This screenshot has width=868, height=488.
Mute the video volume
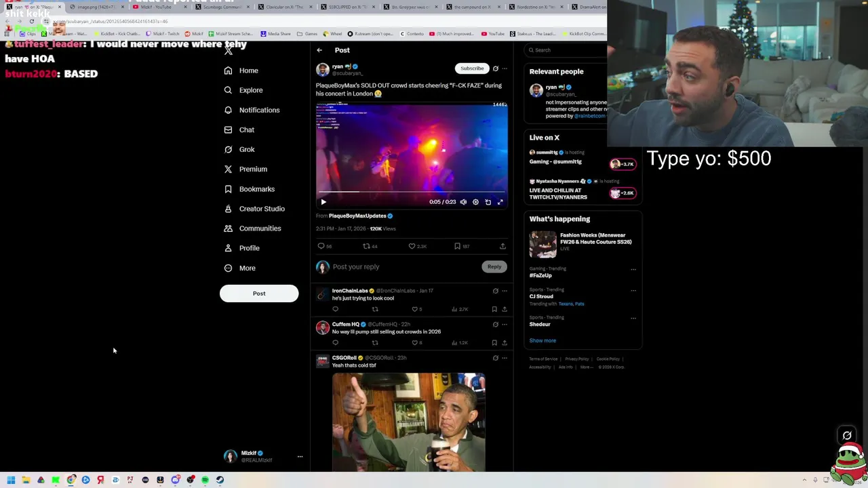[x=463, y=202]
